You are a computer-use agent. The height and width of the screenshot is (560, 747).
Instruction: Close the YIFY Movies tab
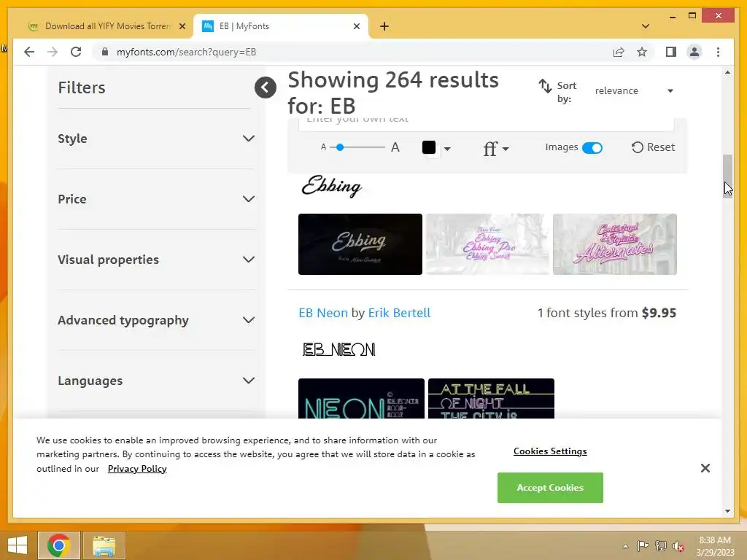click(x=182, y=26)
